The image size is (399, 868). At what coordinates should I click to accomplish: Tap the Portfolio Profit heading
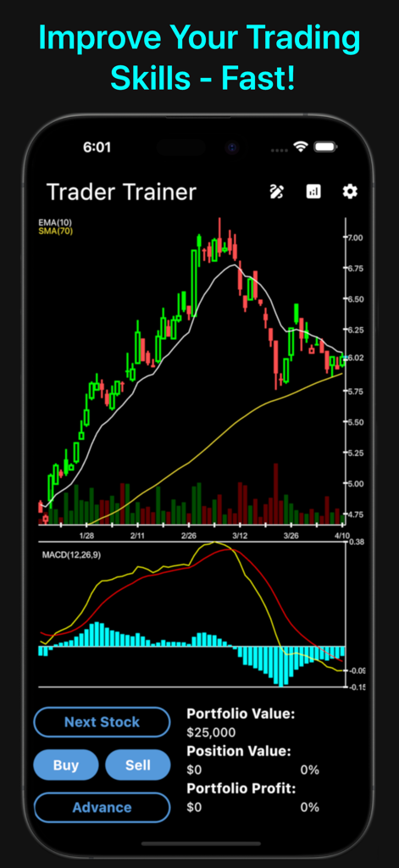point(241,788)
